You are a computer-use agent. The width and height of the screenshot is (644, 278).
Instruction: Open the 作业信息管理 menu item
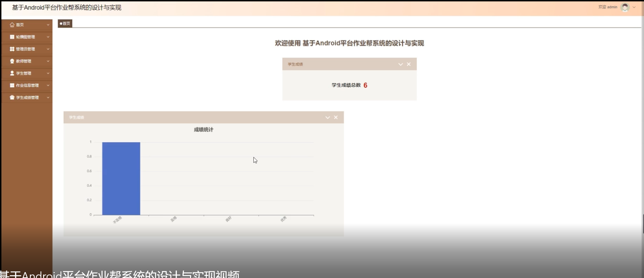point(27,85)
